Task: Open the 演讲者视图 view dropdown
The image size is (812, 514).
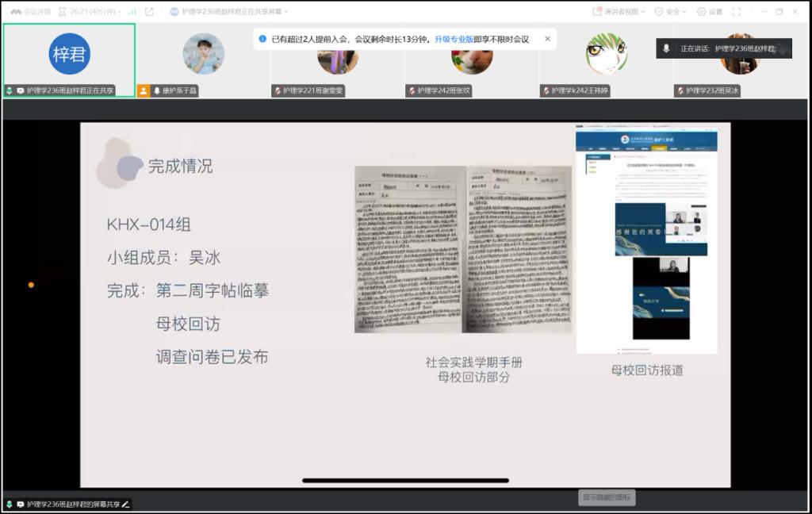Action: (619, 12)
